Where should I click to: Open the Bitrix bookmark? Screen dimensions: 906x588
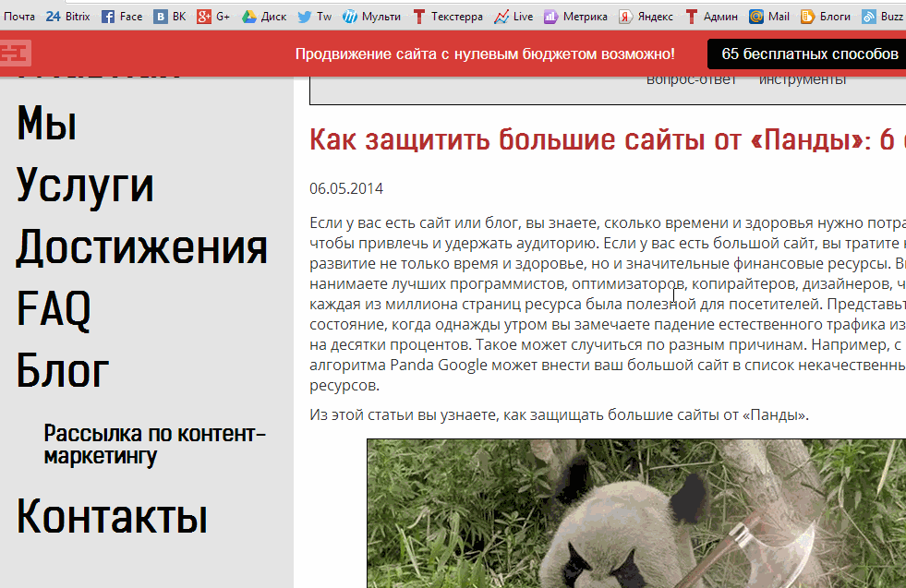(x=67, y=16)
